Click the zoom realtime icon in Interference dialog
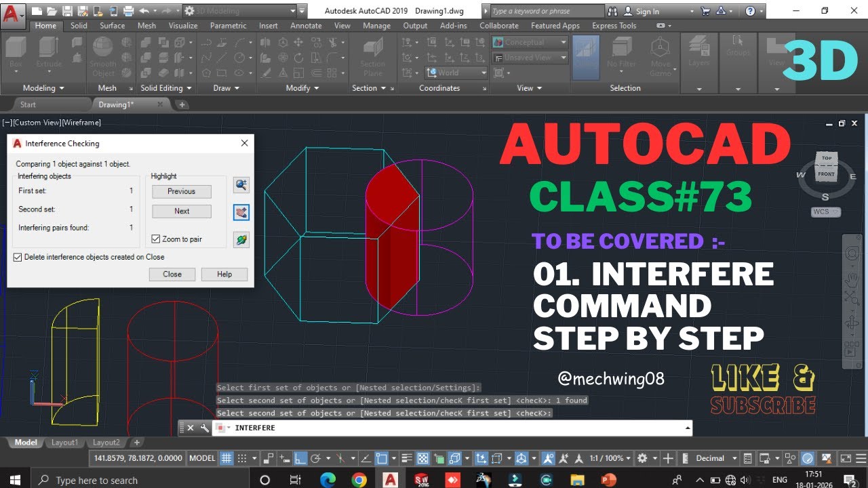This screenshot has width=868, height=488. pos(241,185)
